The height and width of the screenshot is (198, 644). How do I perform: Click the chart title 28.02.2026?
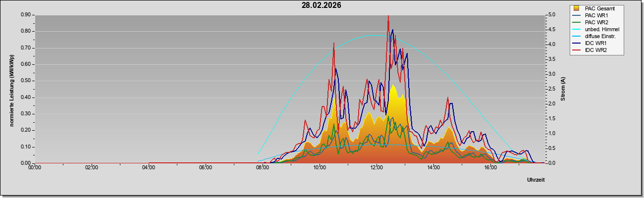(322, 5)
